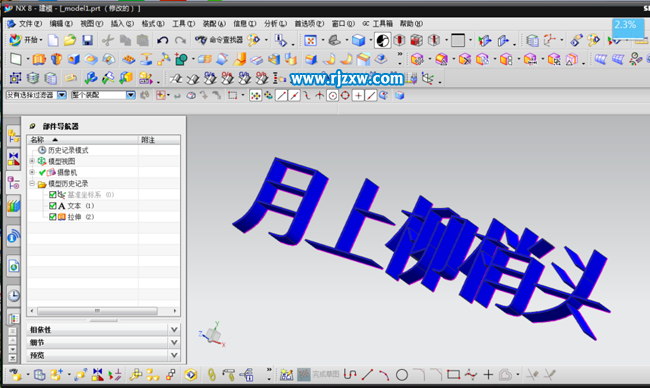
Task: Select the Part Navigator sidebar tab
Action: [x=13, y=182]
